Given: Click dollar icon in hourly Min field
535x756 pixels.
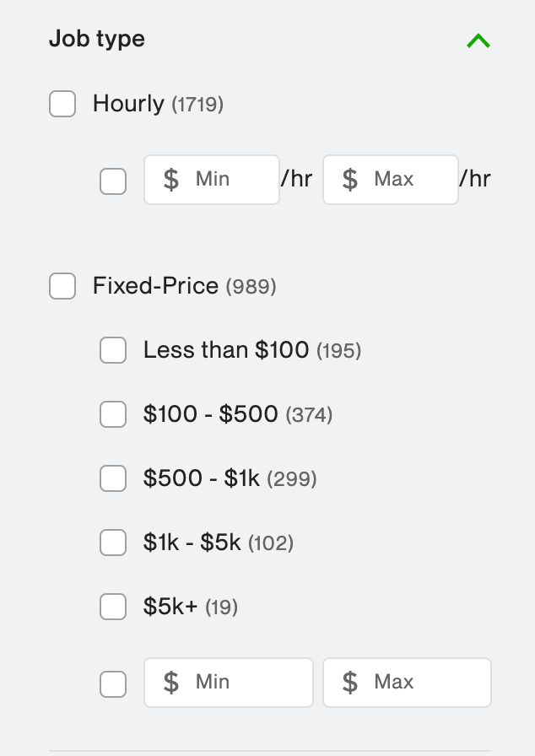Looking at the screenshot, I should [x=171, y=180].
